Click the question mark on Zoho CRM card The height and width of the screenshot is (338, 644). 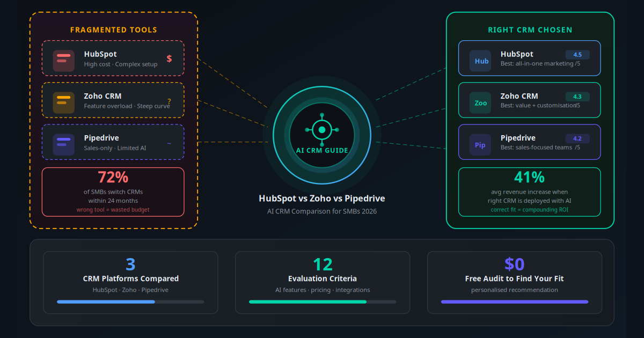(x=169, y=101)
